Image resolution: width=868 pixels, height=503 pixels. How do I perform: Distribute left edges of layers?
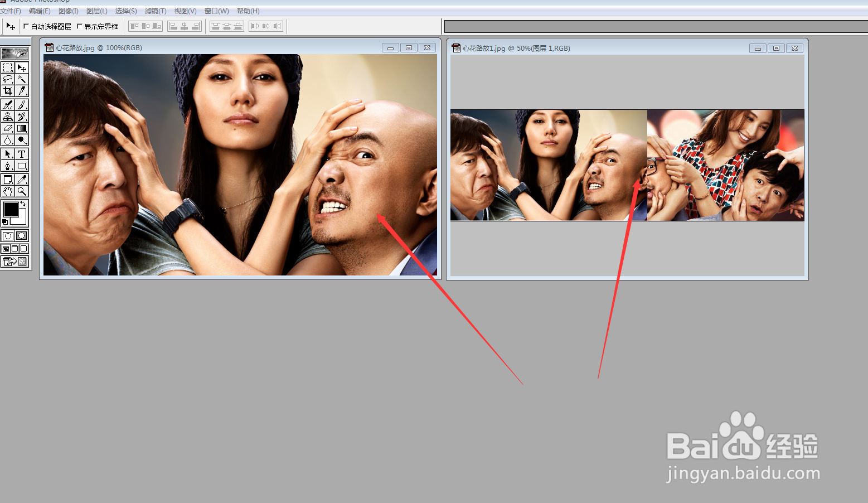click(x=255, y=26)
